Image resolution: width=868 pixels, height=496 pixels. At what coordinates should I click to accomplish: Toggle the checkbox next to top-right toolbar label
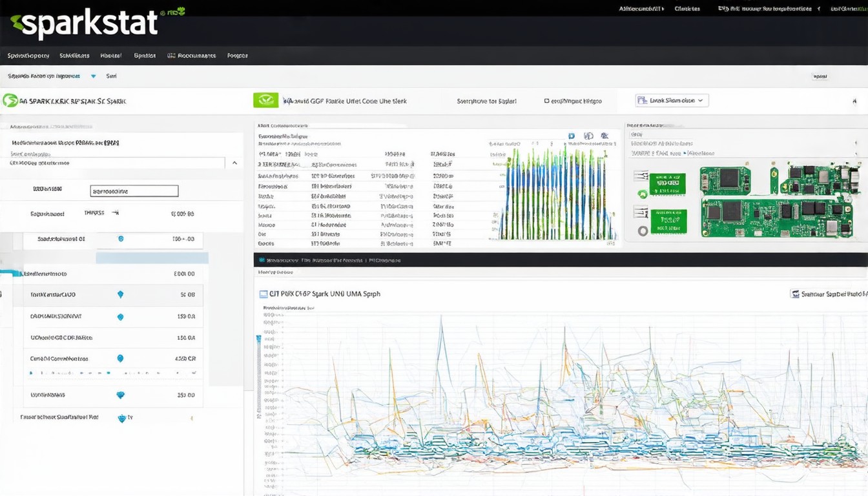pos(547,101)
